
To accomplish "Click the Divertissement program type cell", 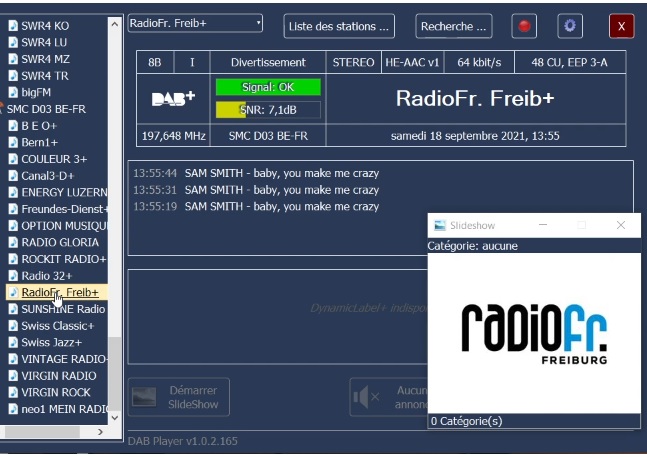I will tap(268, 62).
